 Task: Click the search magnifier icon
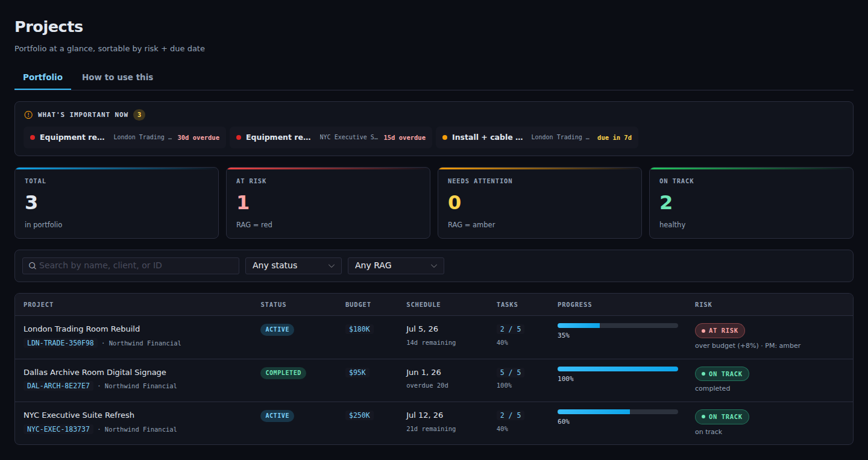(33, 266)
